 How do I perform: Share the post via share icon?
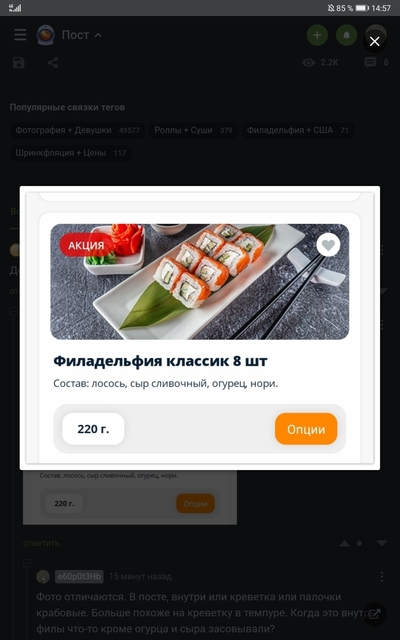click(x=53, y=63)
